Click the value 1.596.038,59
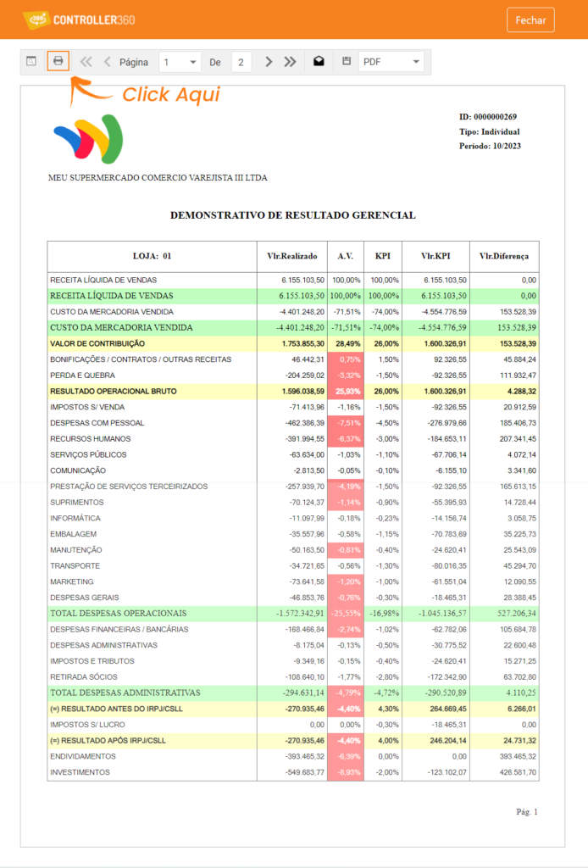This screenshot has height=868, width=588. tap(303, 392)
